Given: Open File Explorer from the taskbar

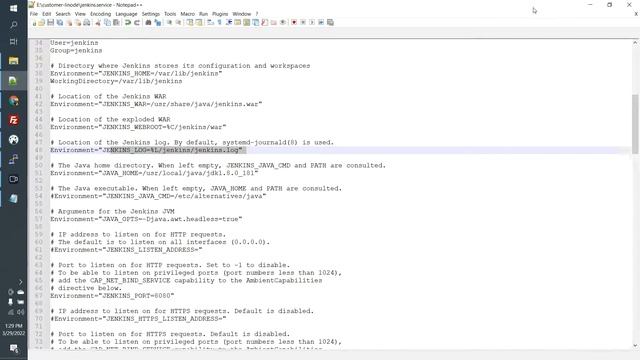Looking at the screenshot, I should click(x=13, y=61).
